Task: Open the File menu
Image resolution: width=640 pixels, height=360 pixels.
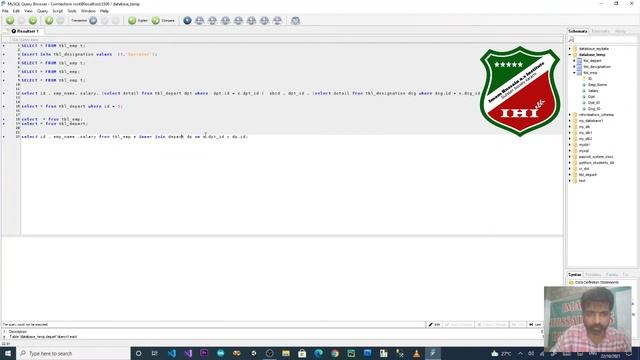Action: (5, 11)
